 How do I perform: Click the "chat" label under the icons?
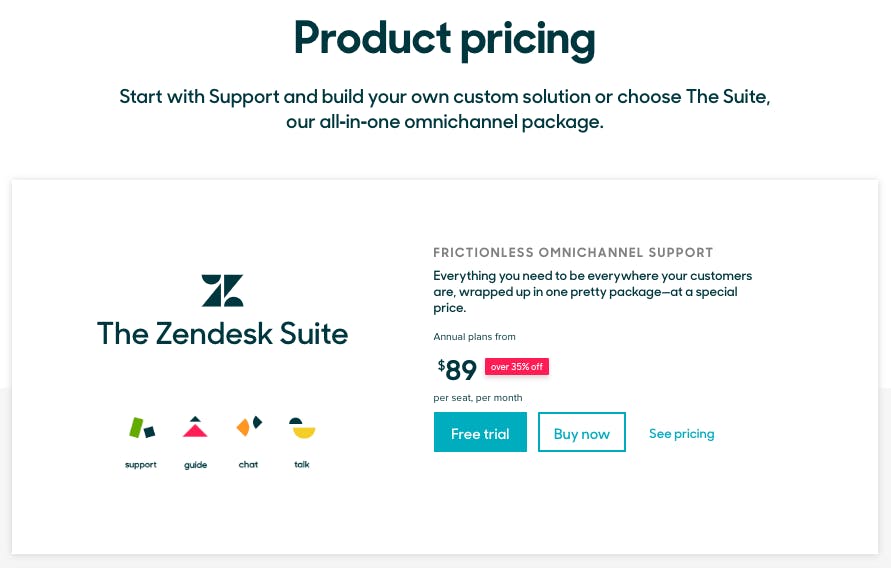coord(248,465)
